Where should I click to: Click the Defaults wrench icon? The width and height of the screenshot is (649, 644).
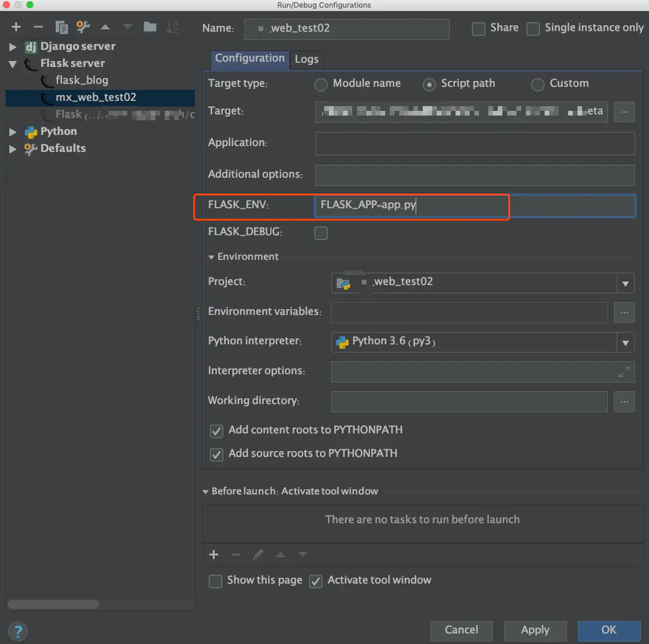click(30, 148)
